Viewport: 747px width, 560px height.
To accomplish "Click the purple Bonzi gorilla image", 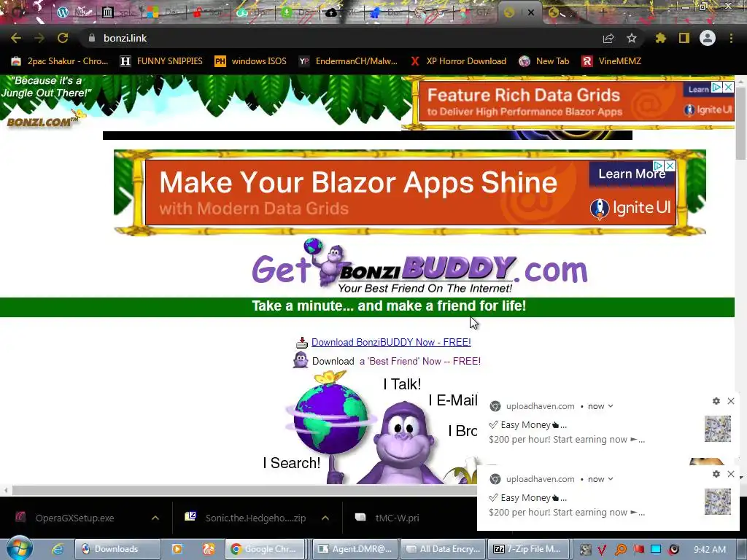I will [x=403, y=444].
